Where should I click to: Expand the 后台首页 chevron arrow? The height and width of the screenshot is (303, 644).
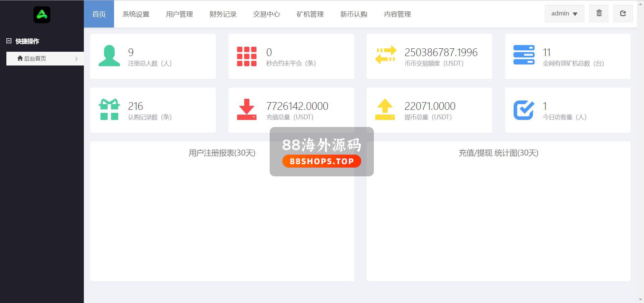76,59
